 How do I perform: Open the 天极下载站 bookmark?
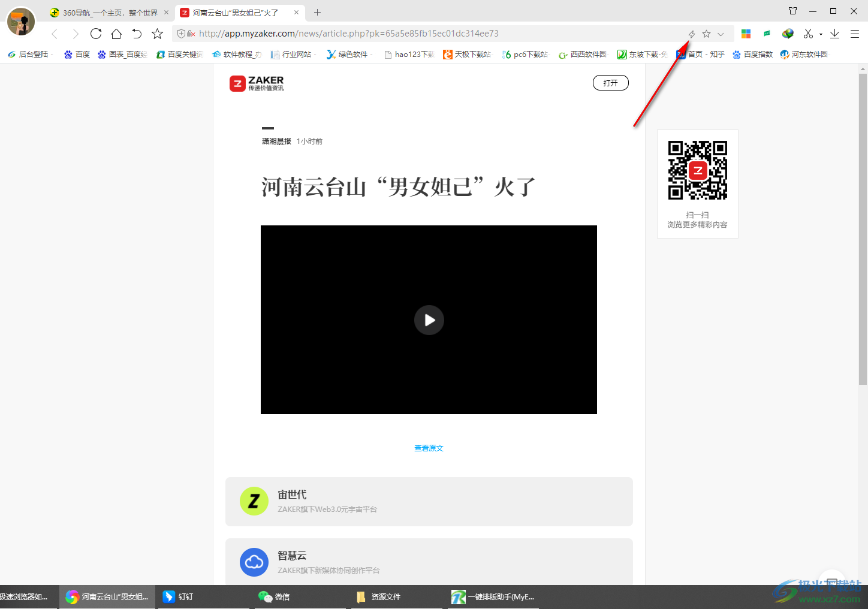(467, 55)
